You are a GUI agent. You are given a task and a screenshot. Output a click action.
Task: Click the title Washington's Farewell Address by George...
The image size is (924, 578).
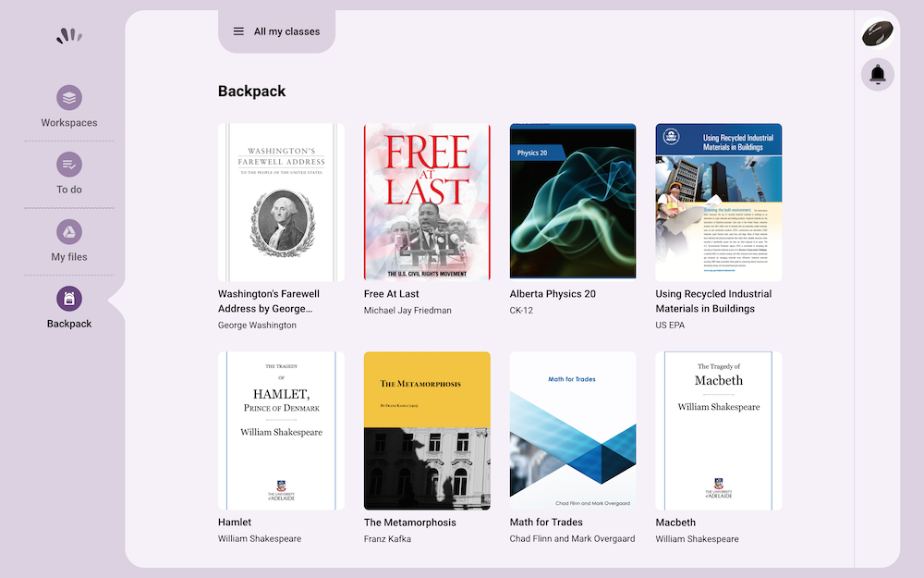[x=269, y=301]
